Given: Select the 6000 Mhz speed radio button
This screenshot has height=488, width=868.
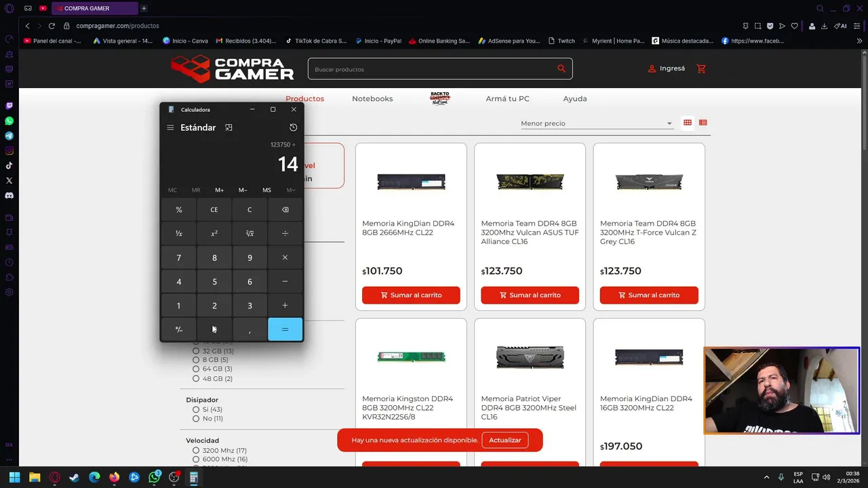Looking at the screenshot, I should [196, 459].
